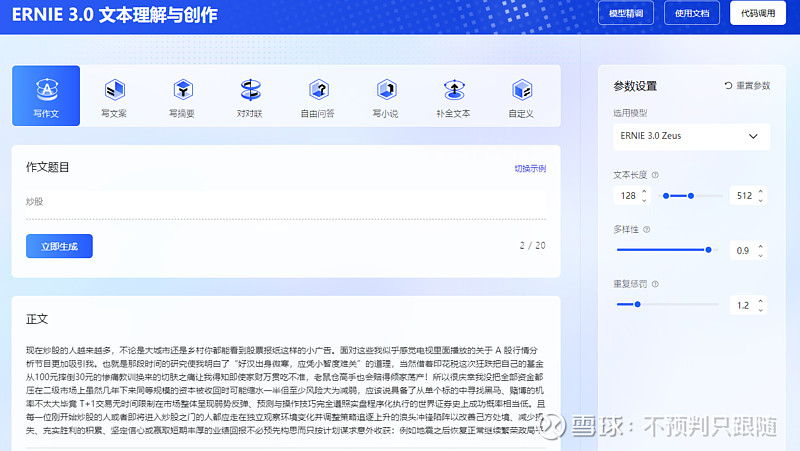
Task: Increase the 重复惩罚 1.2 value
Action: point(761,301)
